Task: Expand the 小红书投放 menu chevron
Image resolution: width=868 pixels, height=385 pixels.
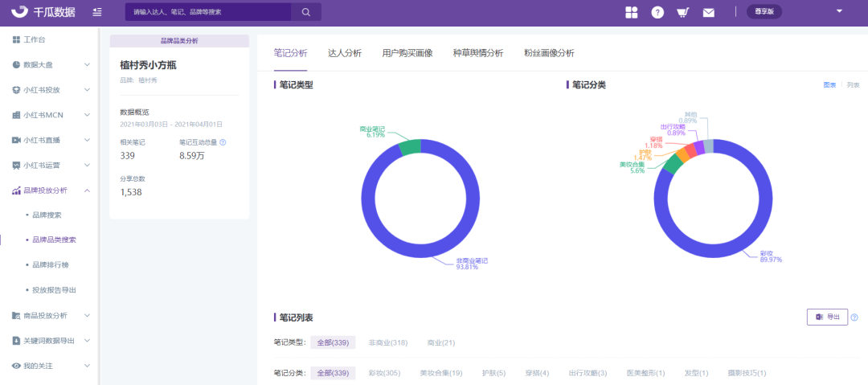Action: [87, 90]
